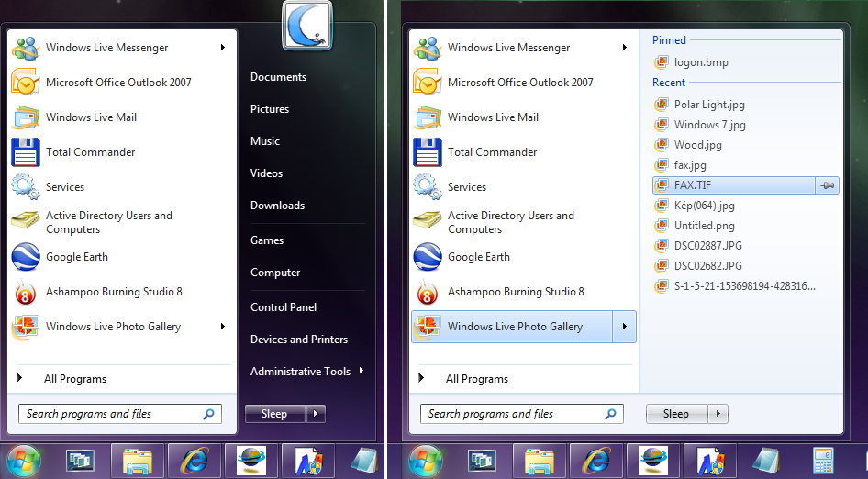
Task: Open recent file DSC02682.JPG
Action: click(x=698, y=266)
